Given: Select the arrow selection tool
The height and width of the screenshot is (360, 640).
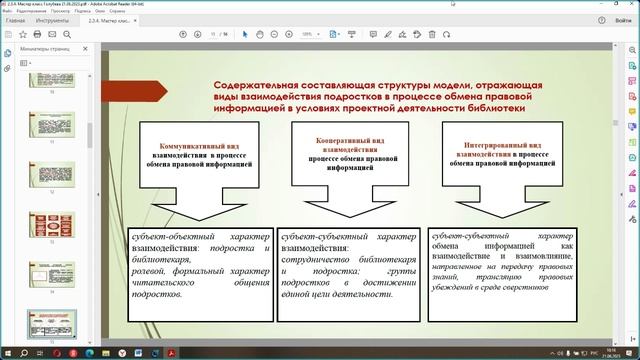Looking at the screenshot, I should tap(245, 35).
